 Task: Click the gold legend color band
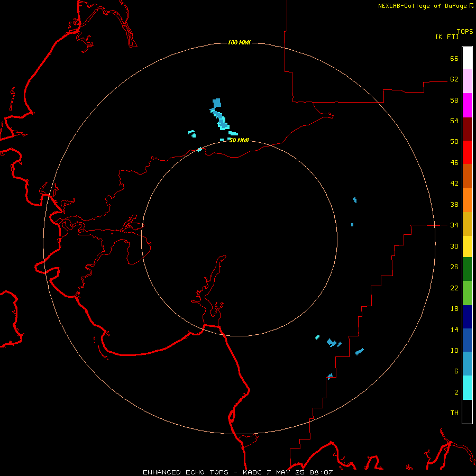coord(467,224)
